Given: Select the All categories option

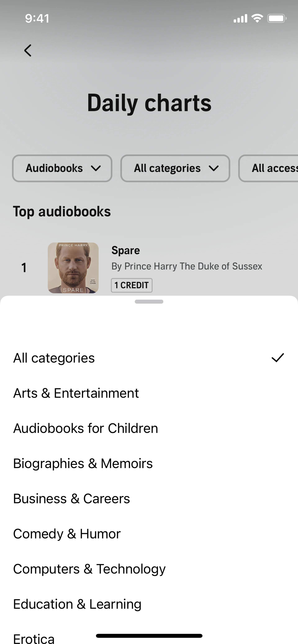Looking at the screenshot, I should click(x=54, y=358).
